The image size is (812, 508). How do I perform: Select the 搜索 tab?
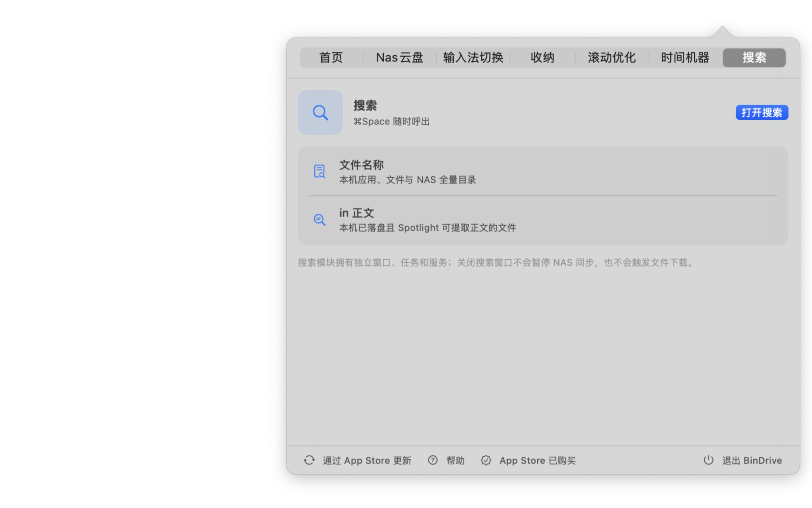coord(754,58)
